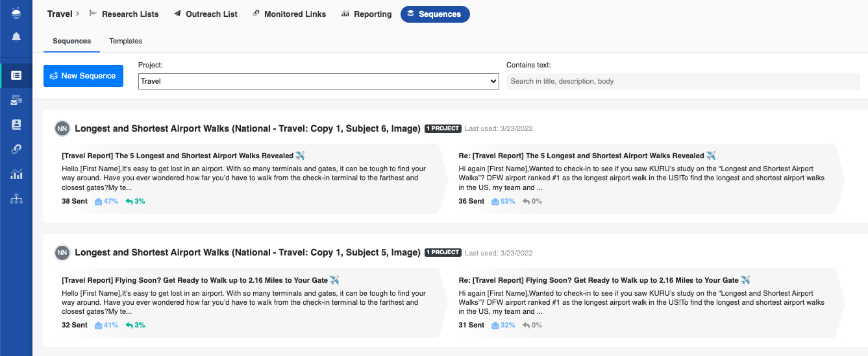Click the Contains text search field
Viewport: 868px width, 356px height.
click(682, 82)
